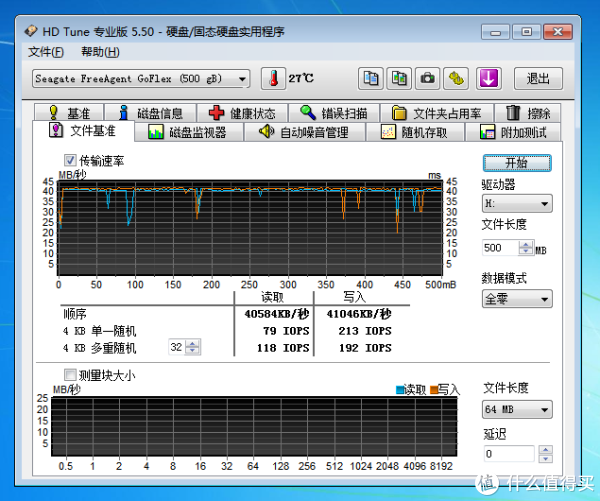The height and width of the screenshot is (501, 600).
Task: Switch to the 随机存取 random access tab
Action: click(416, 132)
